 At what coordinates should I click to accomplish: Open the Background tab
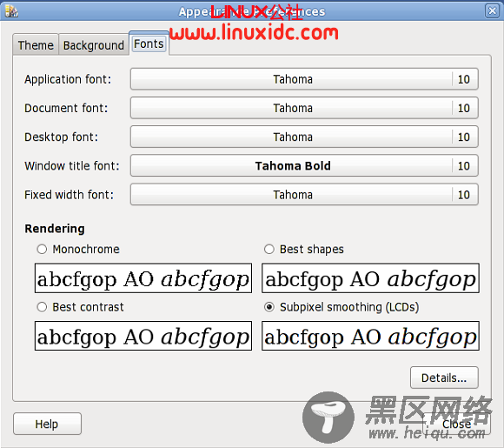tap(94, 45)
